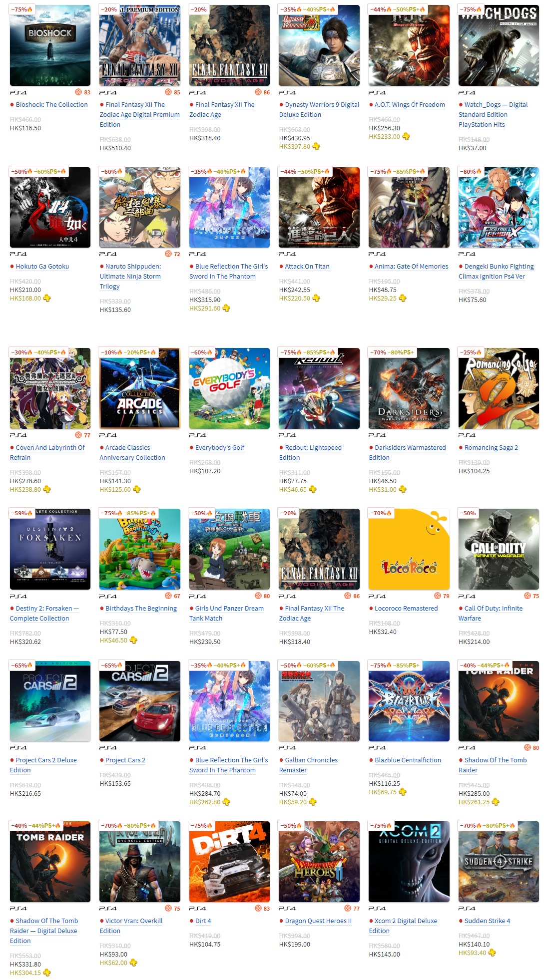Open the Dirt 4 cover thumbnail
The width and height of the screenshot is (547, 980).
229,862
